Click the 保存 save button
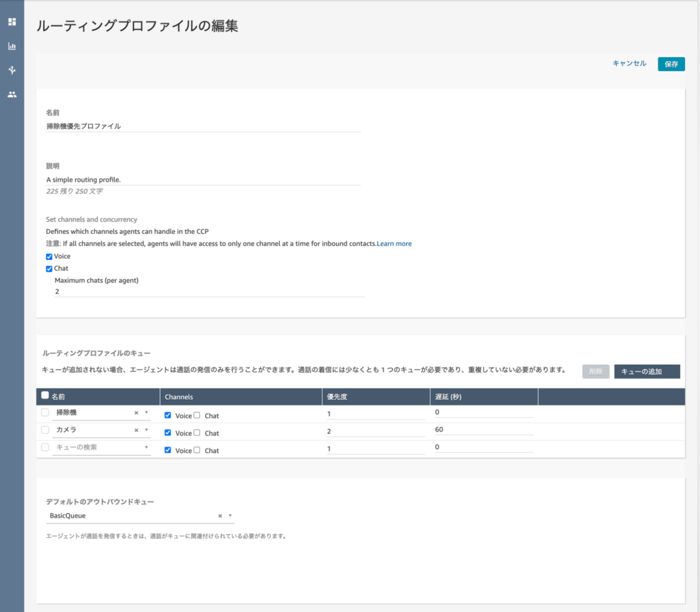This screenshot has height=612, width=700. (671, 64)
